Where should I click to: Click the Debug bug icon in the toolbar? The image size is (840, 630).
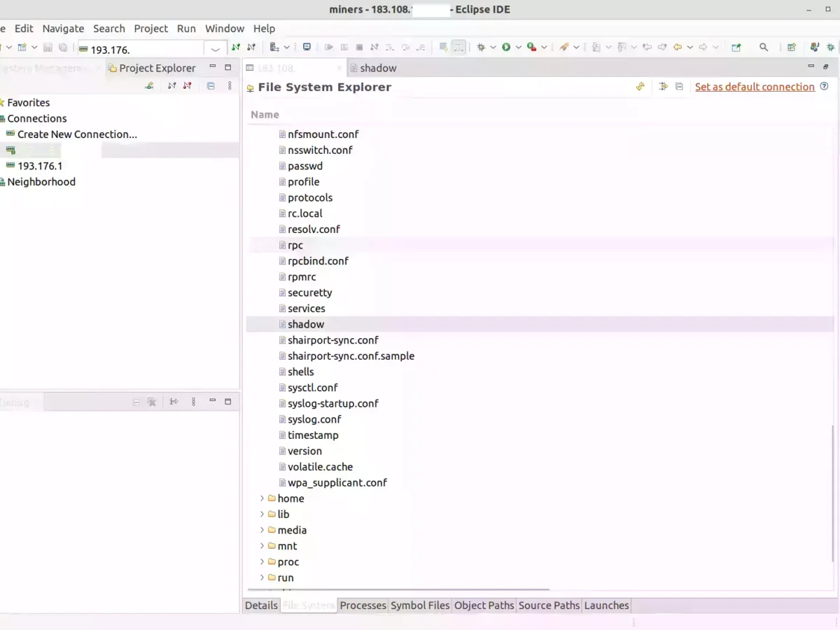click(x=481, y=48)
